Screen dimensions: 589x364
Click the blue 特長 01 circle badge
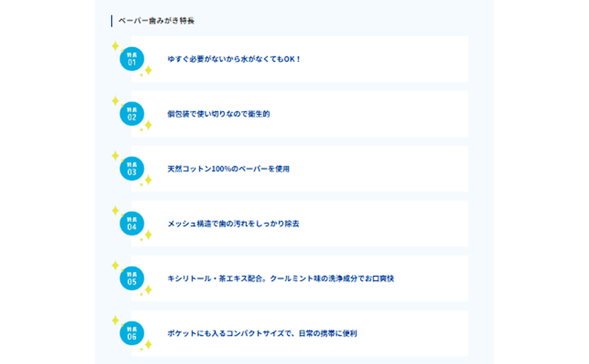tap(132, 59)
